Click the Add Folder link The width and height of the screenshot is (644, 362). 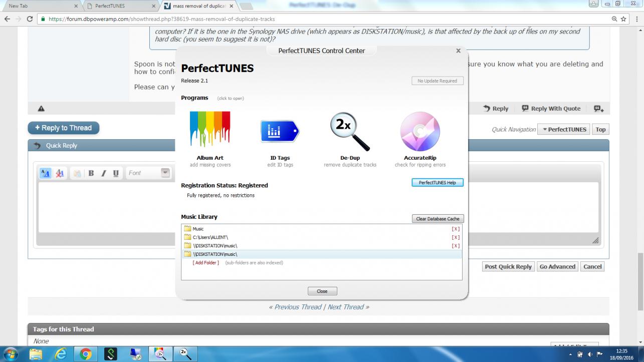[206, 263]
